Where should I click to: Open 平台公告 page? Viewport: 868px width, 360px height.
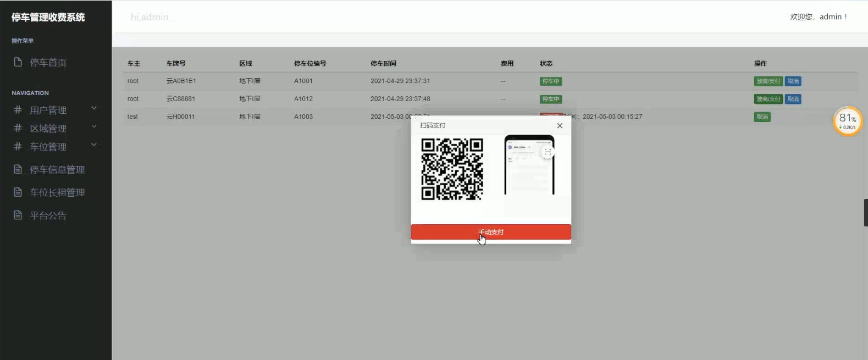48,215
